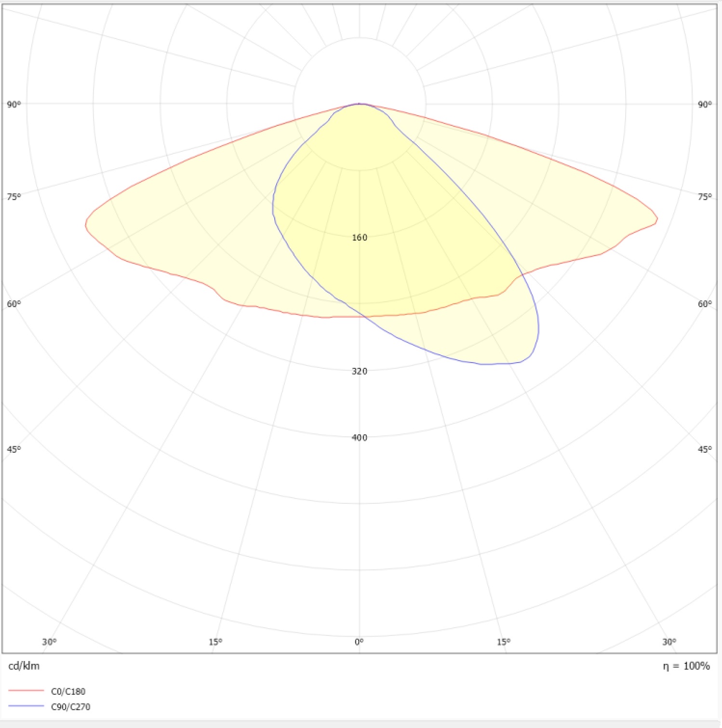Click the 0° angle label
The width and height of the screenshot is (722, 728).
click(359, 642)
